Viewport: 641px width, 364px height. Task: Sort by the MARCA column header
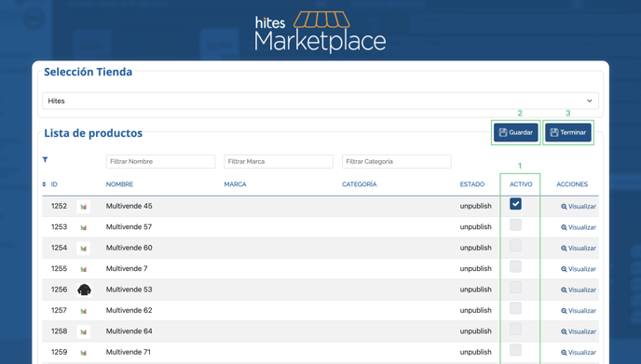click(x=235, y=184)
